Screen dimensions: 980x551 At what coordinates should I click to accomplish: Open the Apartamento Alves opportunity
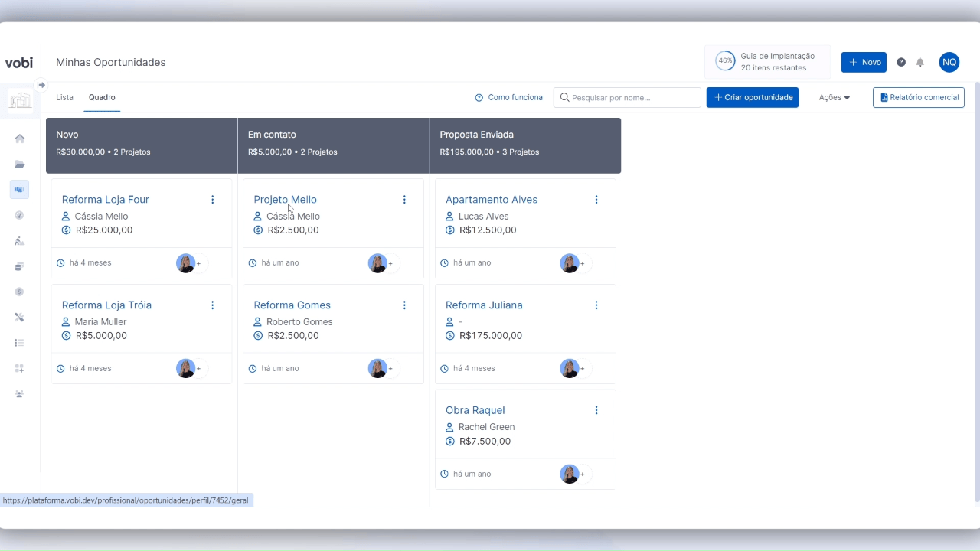point(492,200)
